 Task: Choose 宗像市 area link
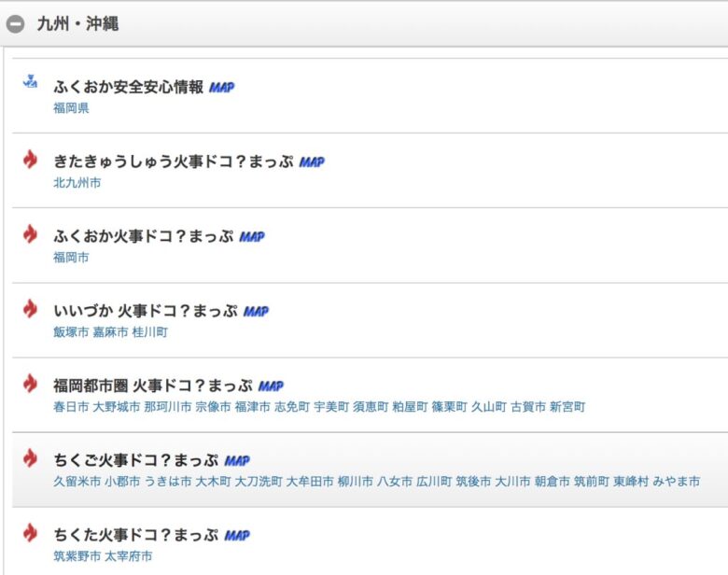pyautogui.click(x=213, y=407)
